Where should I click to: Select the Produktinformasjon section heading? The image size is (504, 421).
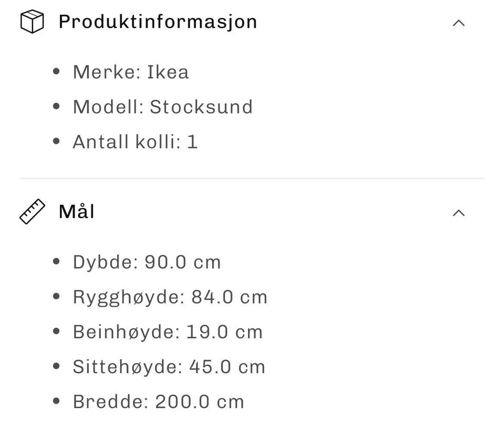(157, 22)
